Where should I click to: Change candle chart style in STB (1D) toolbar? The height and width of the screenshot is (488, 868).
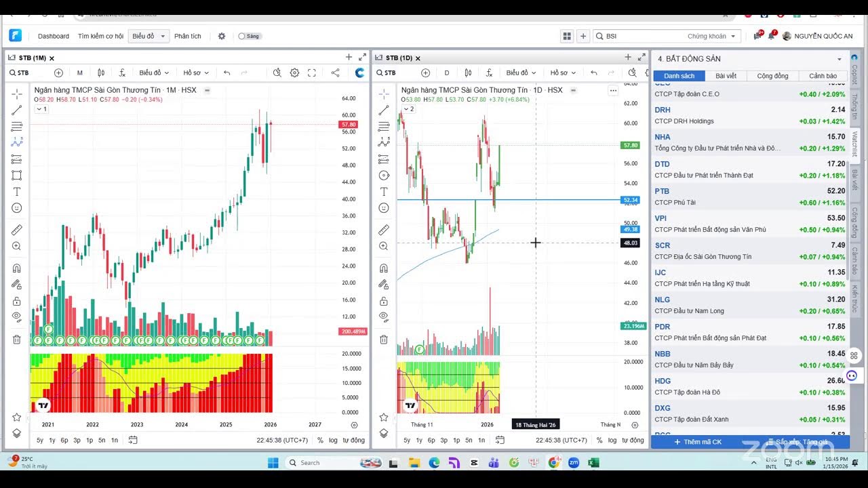pyautogui.click(x=468, y=73)
